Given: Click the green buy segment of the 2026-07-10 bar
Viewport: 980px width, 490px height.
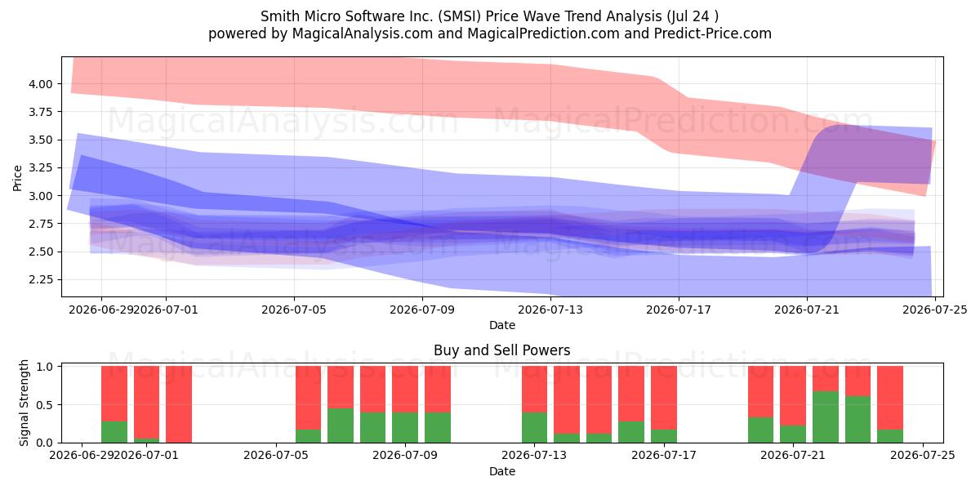Looking at the screenshot, I should tap(438, 427).
